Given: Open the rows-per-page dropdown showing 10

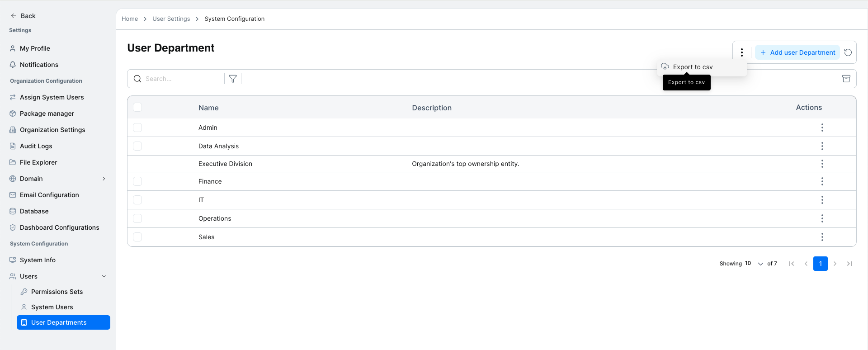Looking at the screenshot, I should [x=755, y=264].
